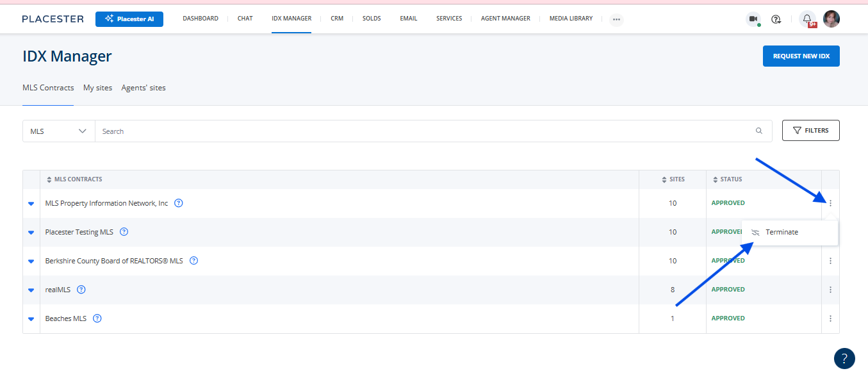Viewport: 868px width, 380px height.
Task: Sort by Status column
Action: tap(727, 179)
